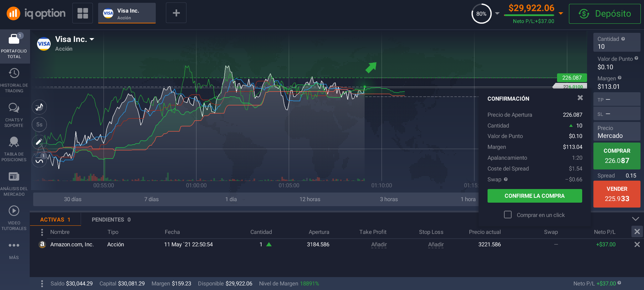Viewport: 644px width, 290px height.
Task: Show help for Margen on right panel
Action: (x=620, y=78)
